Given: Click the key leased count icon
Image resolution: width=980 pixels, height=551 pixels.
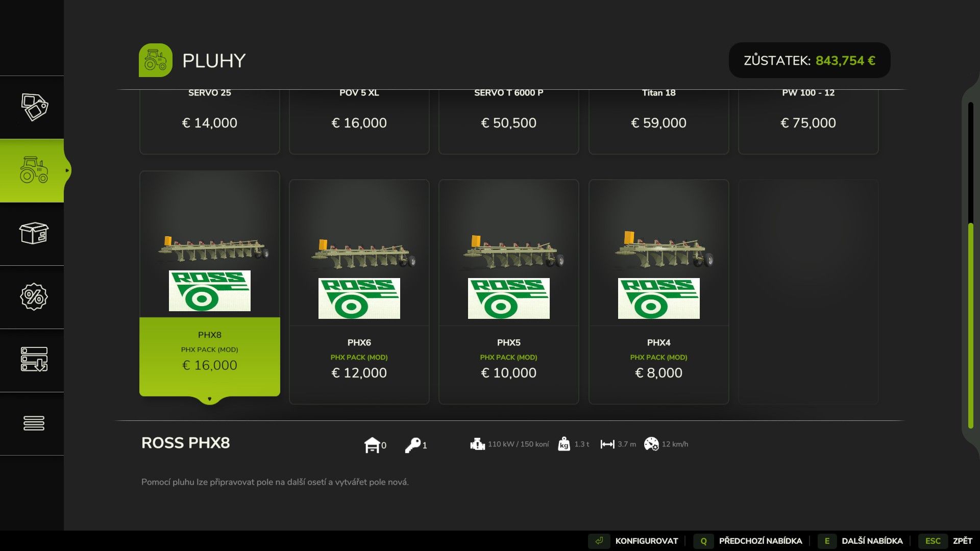Looking at the screenshot, I should [x=412, y=445].
